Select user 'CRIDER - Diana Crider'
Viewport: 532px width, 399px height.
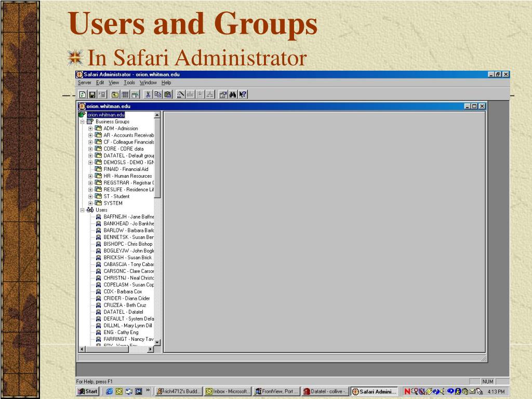tap(127, 298)
